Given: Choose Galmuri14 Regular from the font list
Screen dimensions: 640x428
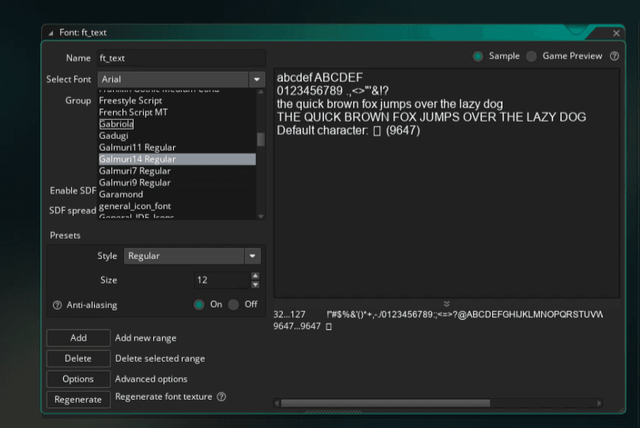Looking at the screenshot, I should [x=137, y=159].
